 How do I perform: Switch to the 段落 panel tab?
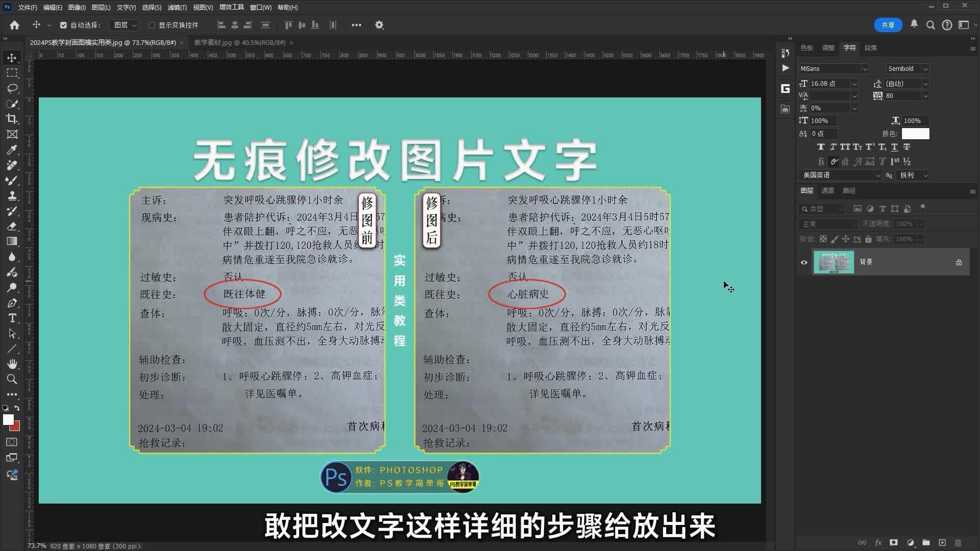tap(871, 47)
